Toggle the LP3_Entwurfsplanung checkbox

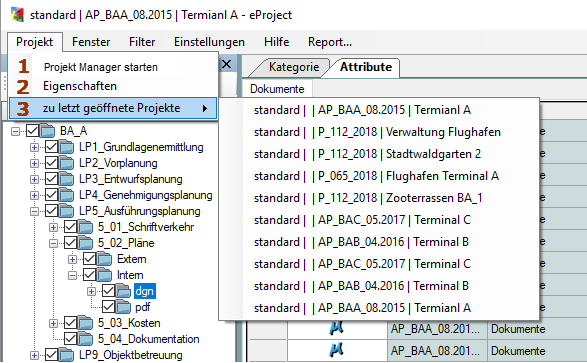pyautogui.click(x=51, y=179)
